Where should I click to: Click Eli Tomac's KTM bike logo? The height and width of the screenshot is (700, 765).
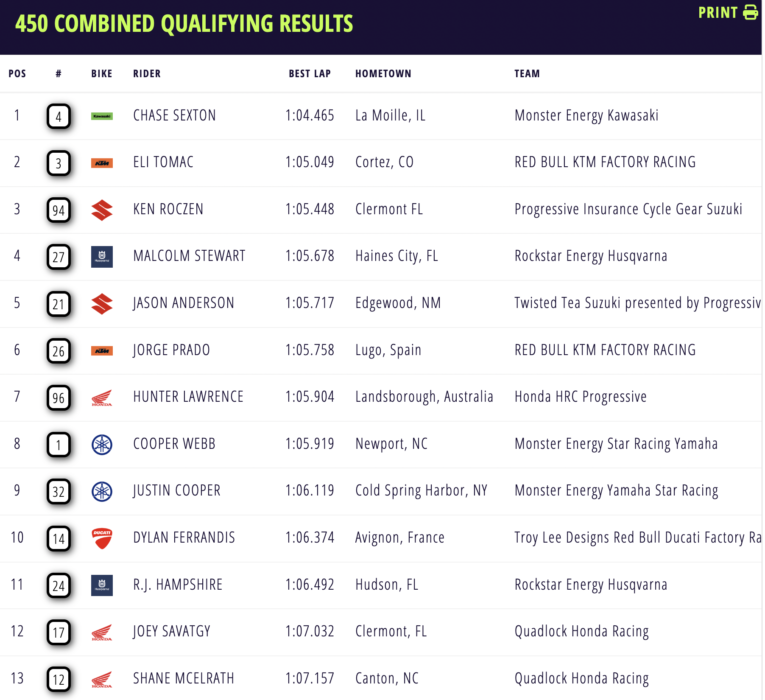(102, 163)
